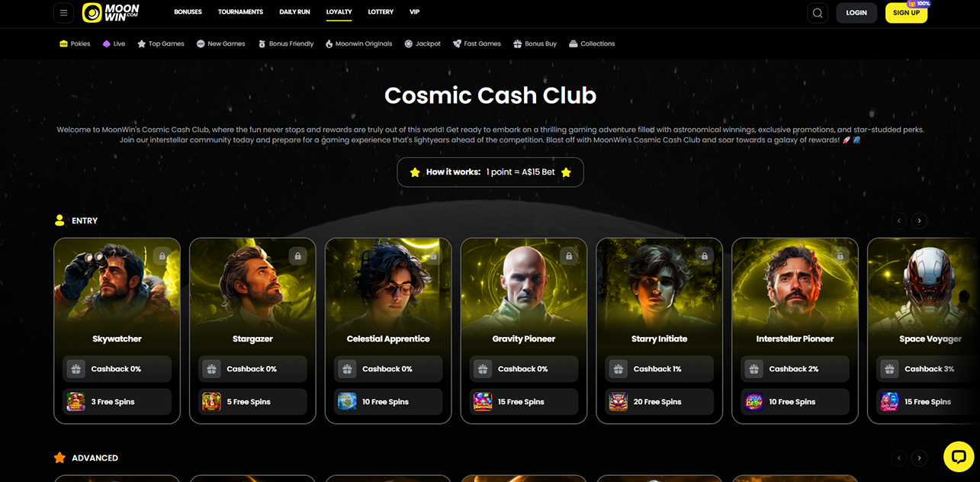This screenshot has height=482, width=980.
Task: Click the 3 Free Spins game icon
Action: coord(76,402)
